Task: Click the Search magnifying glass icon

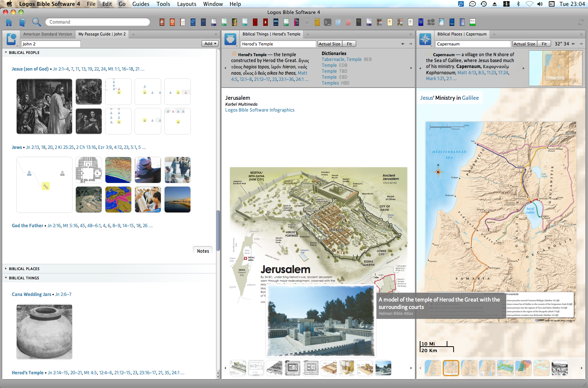Action: point(36,22)
